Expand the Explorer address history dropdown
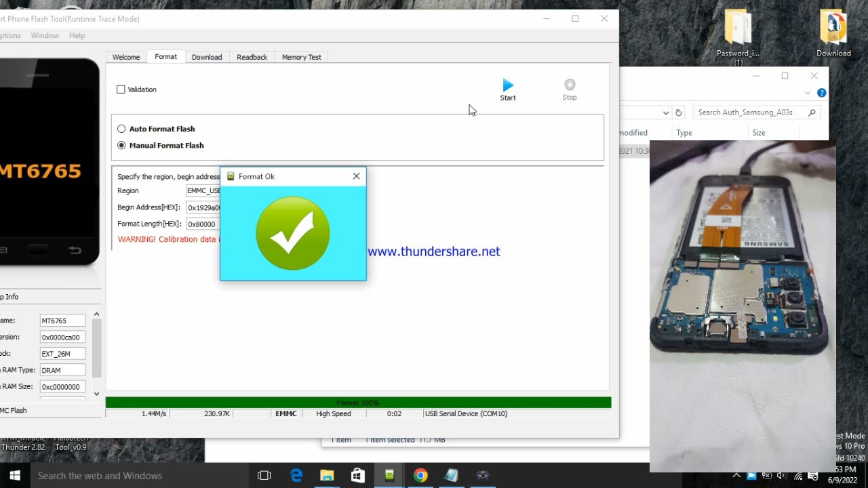Screen dimensions: 868x488 [x=666, y=113]
